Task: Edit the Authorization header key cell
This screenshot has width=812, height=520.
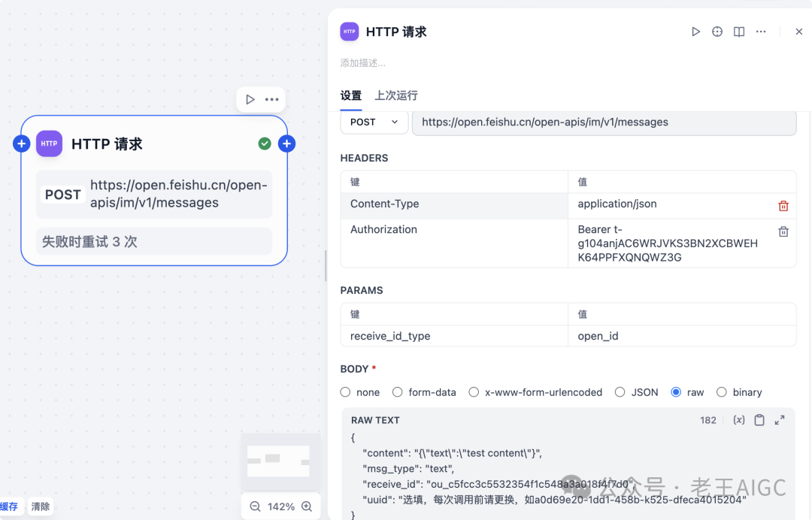Action: pos(454,243)
